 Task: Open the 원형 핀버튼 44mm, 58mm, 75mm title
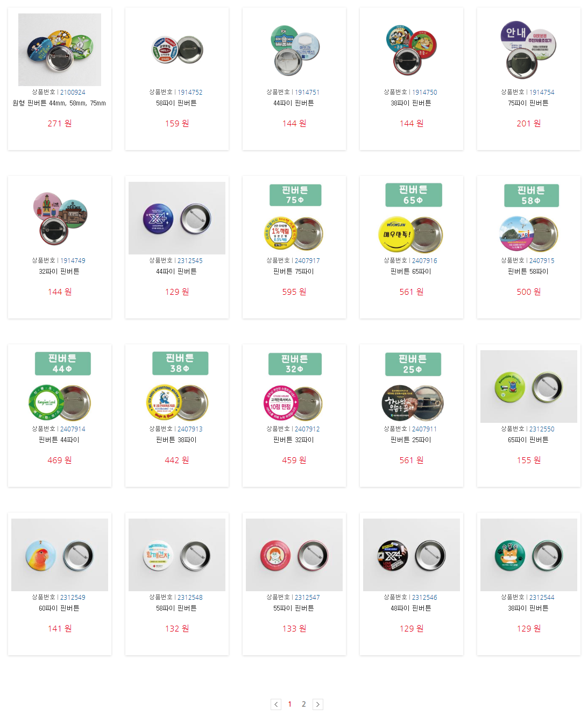[x=59, y=103]
